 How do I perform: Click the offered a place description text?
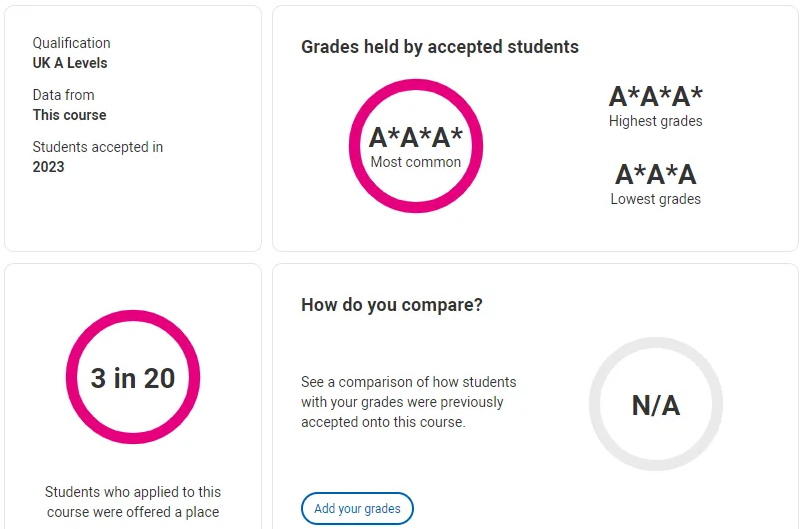133,502
